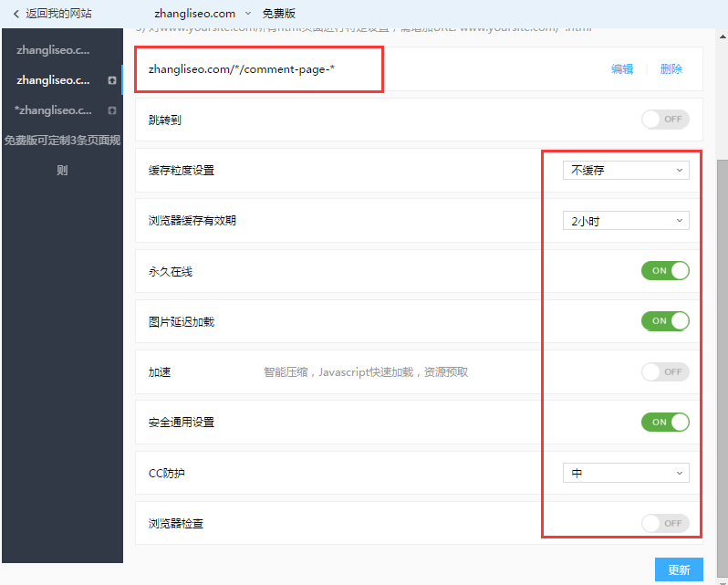Click the 浏览器缓存有效期 label
Image resolution: width=728 pixels, height=585 pixels.
click(x=192, y=221)
